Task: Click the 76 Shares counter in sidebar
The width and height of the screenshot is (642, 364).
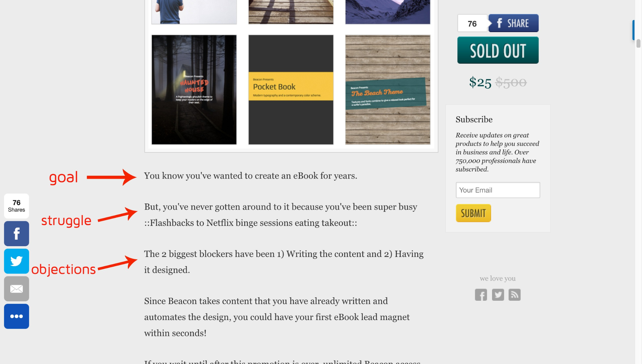Action: [x=16, y=206]
